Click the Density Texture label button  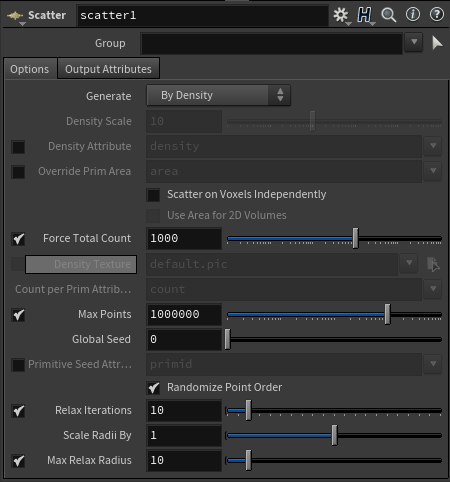(x=81, y=264)
